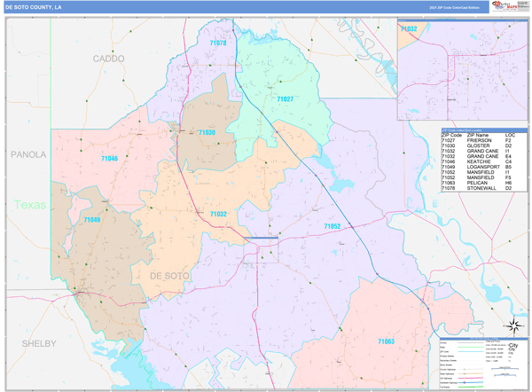Image resolution: width=532 pixels, height=392 pixels.
Task: Click the DE SOTO COUNTY, LA title
Action: point(34,6)
